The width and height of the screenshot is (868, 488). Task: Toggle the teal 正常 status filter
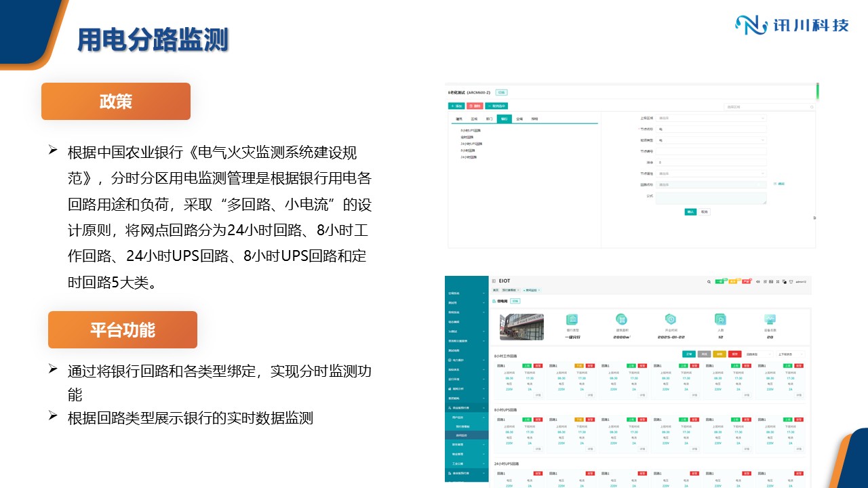coord(688,354)
